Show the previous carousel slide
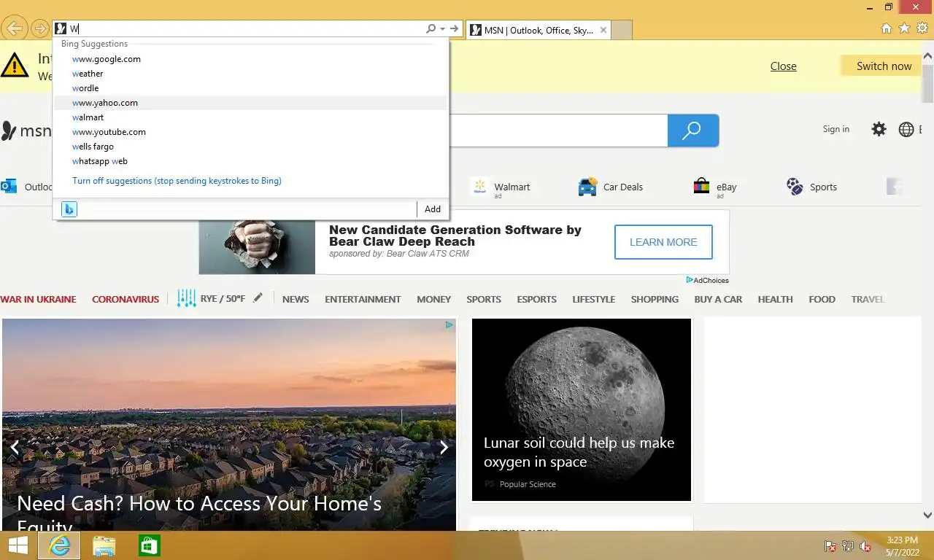Image resolution: width=934 pixels, height=560 pixels. pyautogui.click(x=14, y=447)
